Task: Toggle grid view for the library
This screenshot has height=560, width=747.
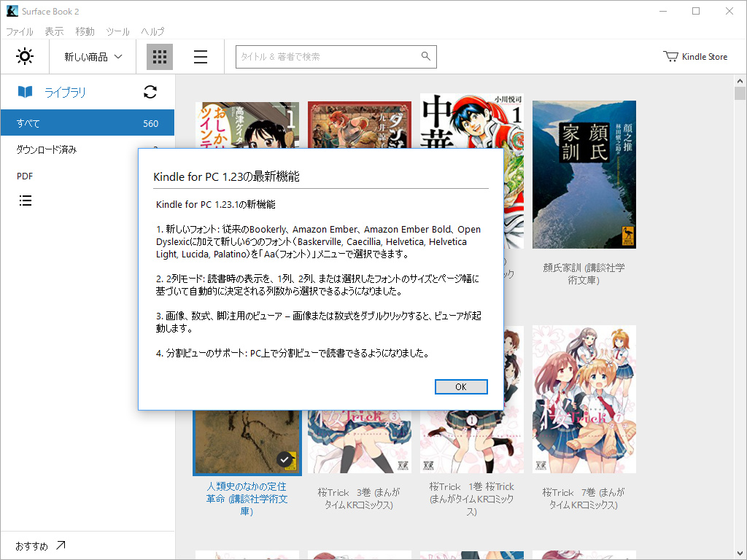Action: tap(159, 56)
